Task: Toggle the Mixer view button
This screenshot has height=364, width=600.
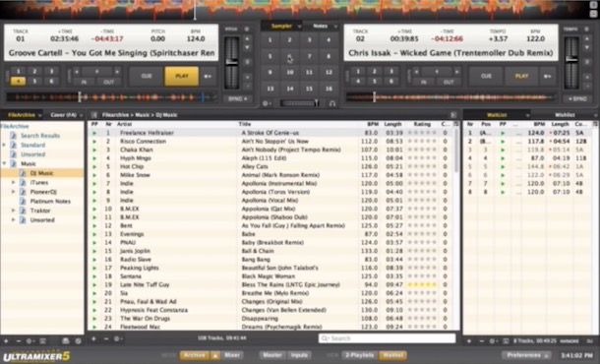Action: (x=232, y=355)
